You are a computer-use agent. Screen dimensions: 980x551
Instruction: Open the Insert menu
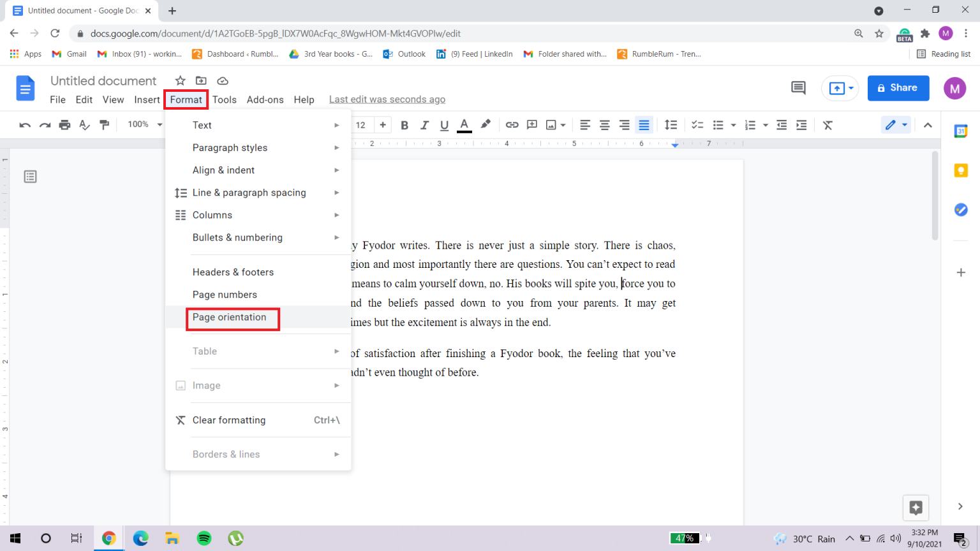click(x=147, y=99)
